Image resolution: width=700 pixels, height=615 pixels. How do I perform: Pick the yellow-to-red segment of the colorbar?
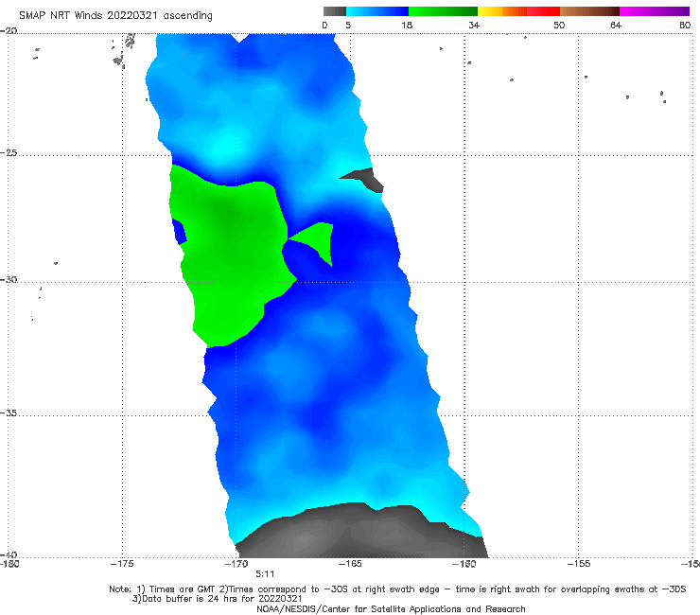[518, 11]
